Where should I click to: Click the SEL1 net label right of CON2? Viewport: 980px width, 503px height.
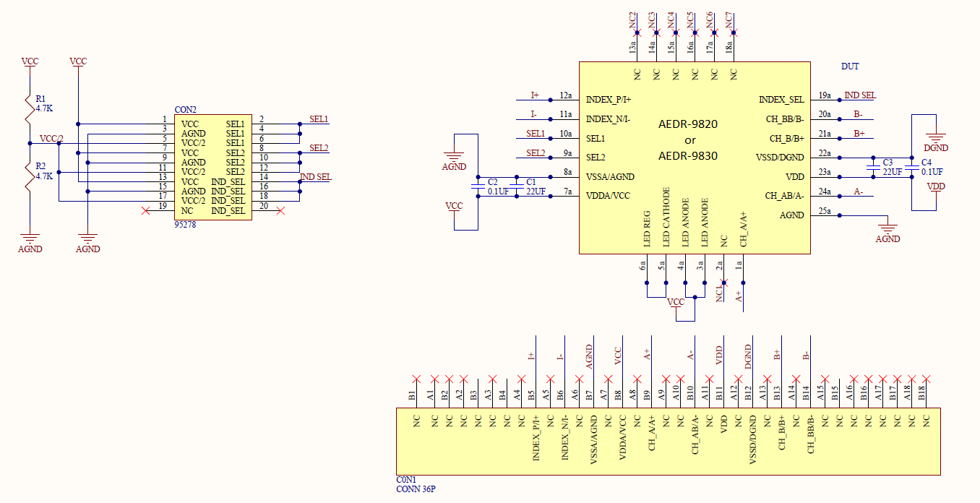pyautogui.click(x=319, y=119)
